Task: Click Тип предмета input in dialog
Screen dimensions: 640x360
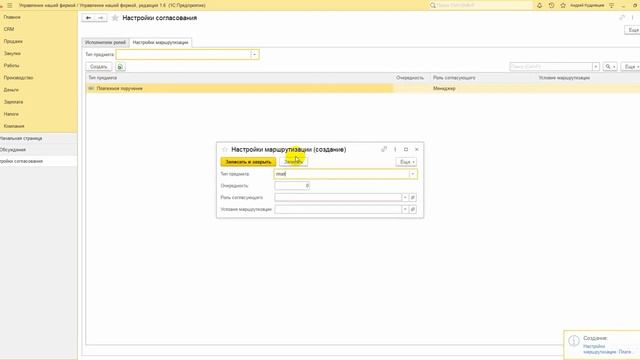Action: 342,174
